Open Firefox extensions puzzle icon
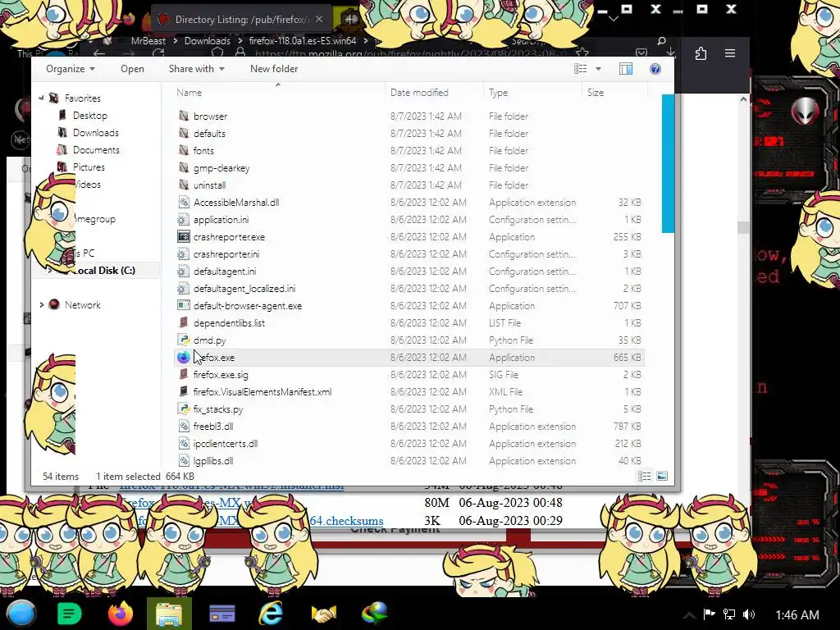 click(701, 53)
